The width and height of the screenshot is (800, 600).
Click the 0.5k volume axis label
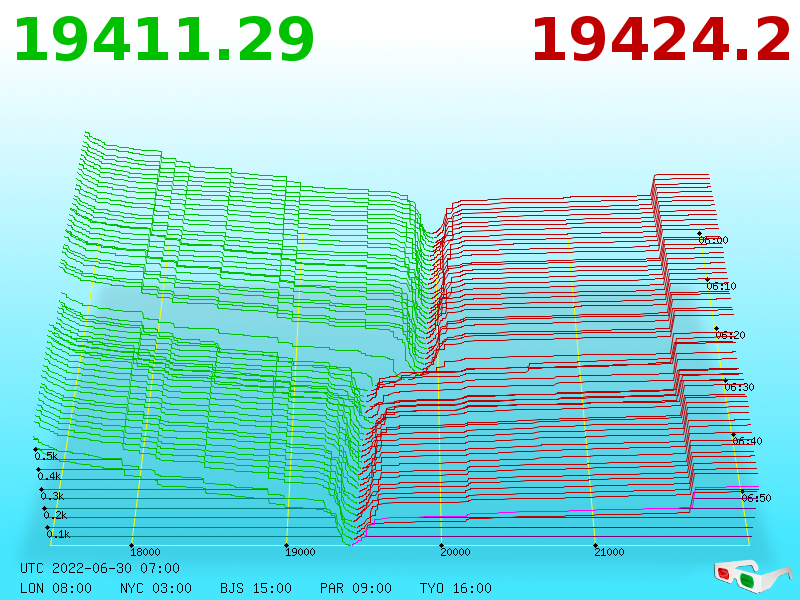coord(46,456)
